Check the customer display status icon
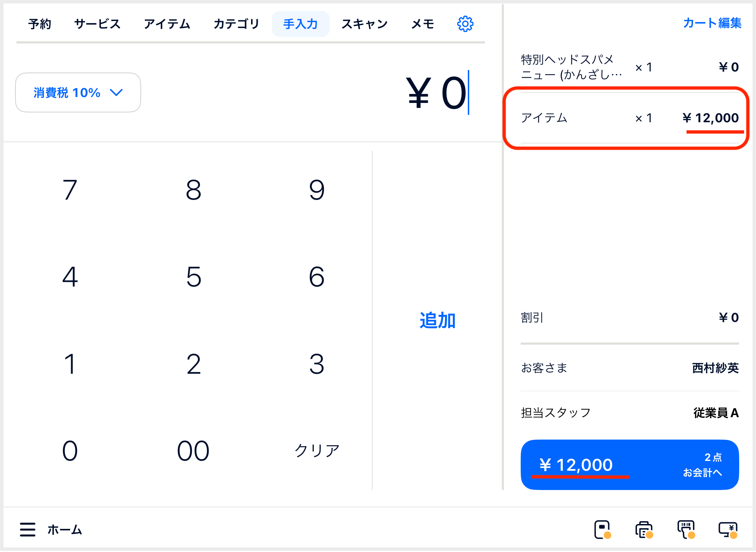Viewport: 756px width, 552px height. coord(728,529)
